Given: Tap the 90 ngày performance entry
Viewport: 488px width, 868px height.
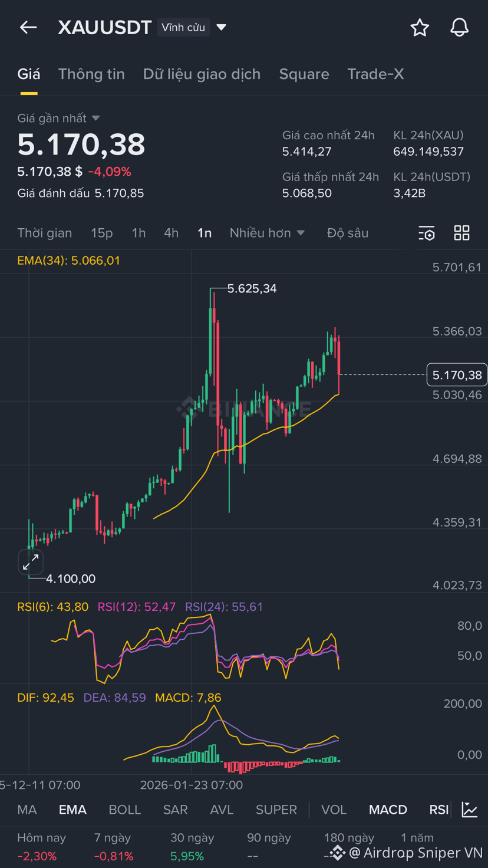Looking at the screenshot, I should [269, 847].
